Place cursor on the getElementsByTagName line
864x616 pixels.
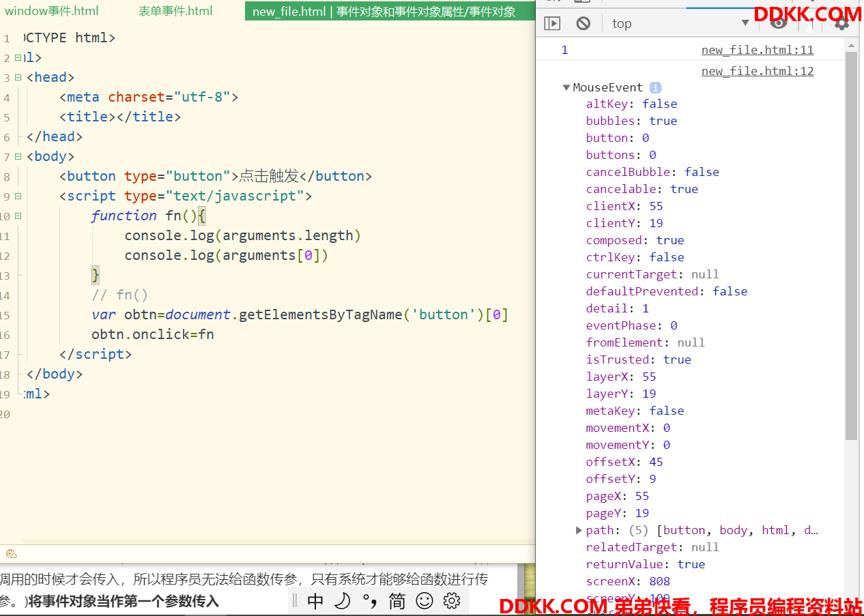click(x=300, y=314)
